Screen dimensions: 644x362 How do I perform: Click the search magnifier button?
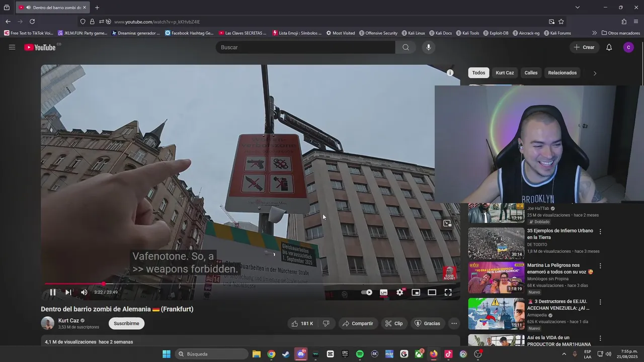[x=406, y=47]
